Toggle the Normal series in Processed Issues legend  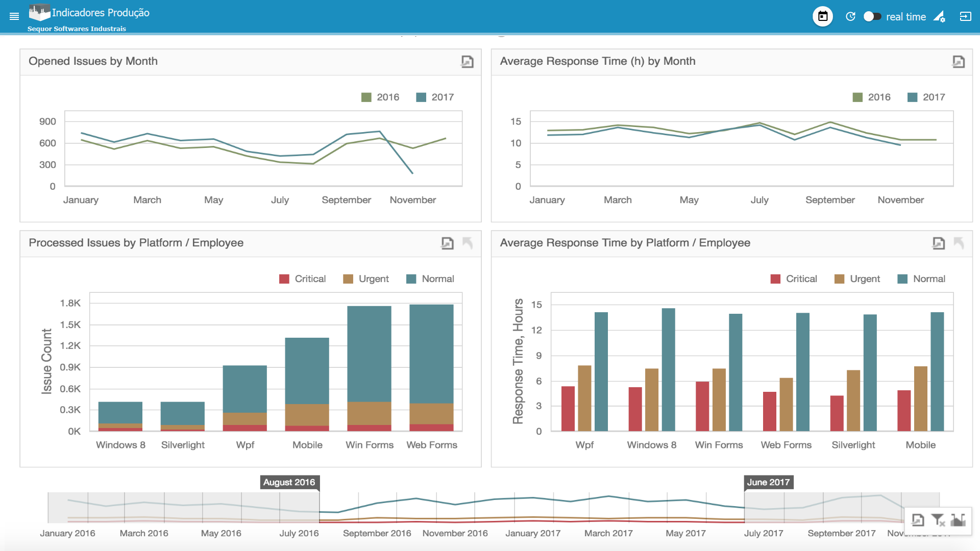tap(430, 279)
